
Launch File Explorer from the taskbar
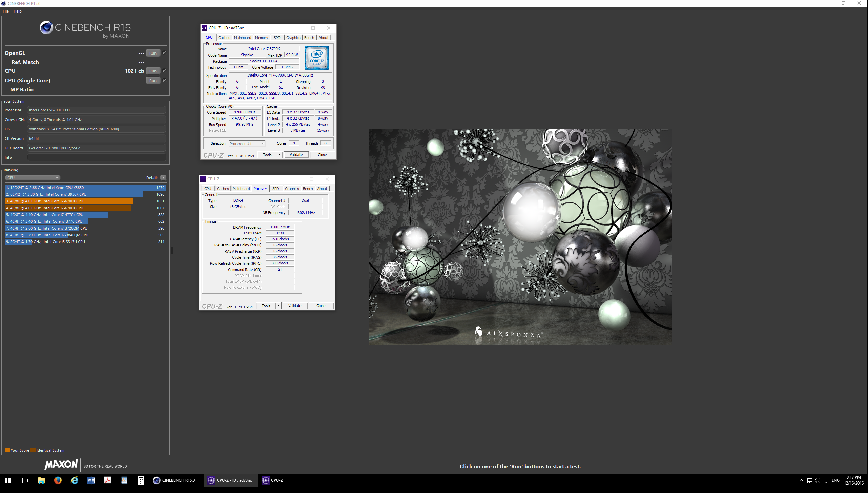pos(41,480)
